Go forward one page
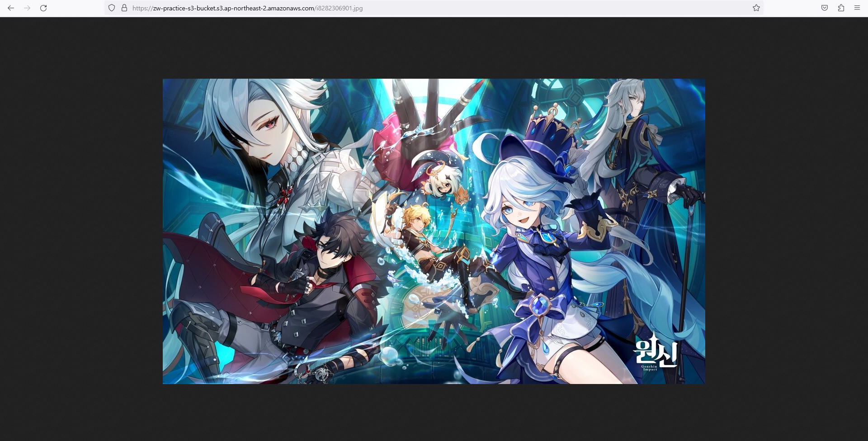This screenshot has width=868, height=441. (27, 8)
